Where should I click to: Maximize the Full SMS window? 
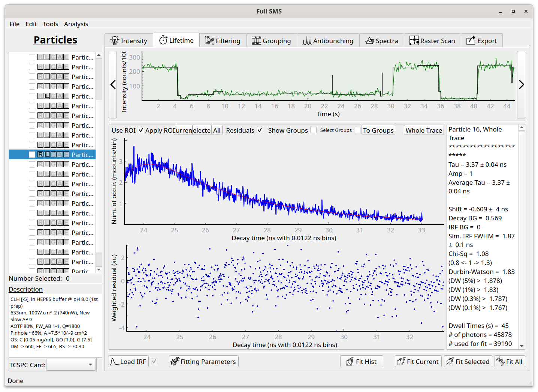pos(513,11)
